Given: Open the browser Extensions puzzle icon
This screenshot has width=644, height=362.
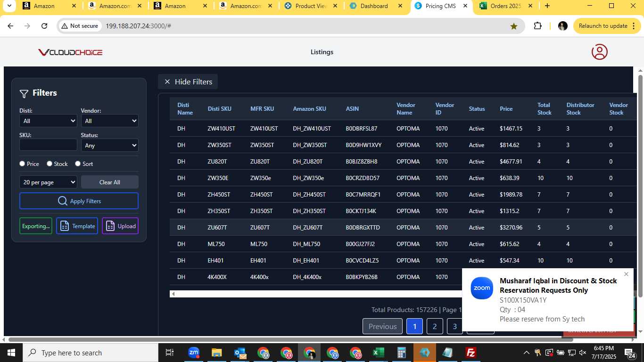Looking at the screenshot, I should 537,26.
